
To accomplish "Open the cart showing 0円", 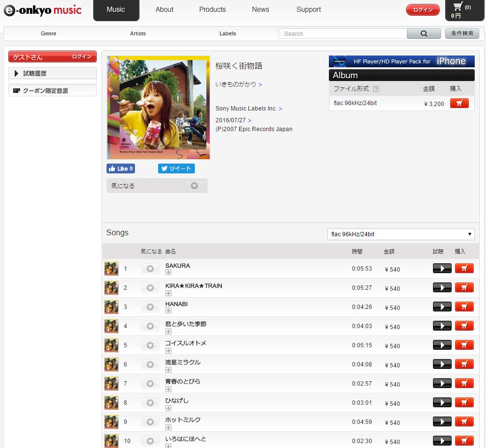I will 464,10.
